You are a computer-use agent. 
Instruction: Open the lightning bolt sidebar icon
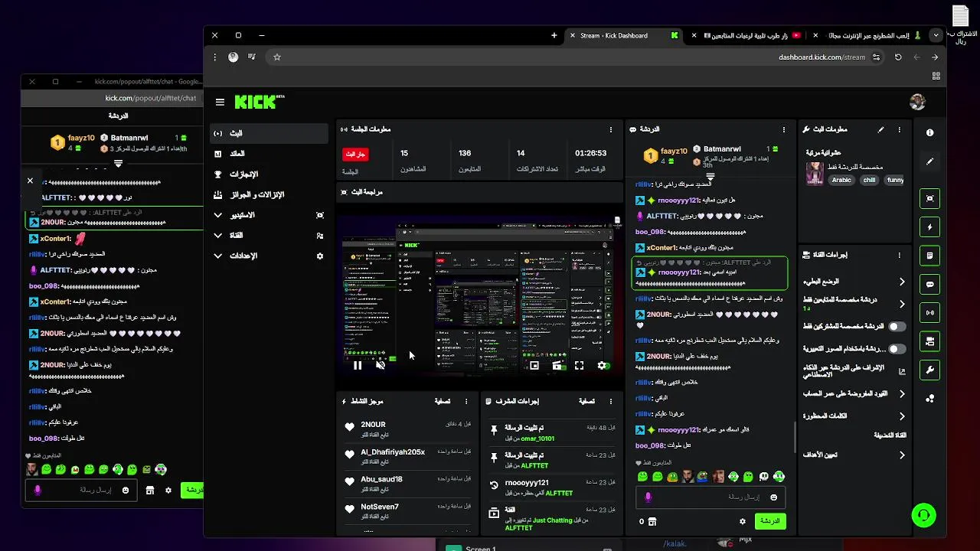(929, 227)
